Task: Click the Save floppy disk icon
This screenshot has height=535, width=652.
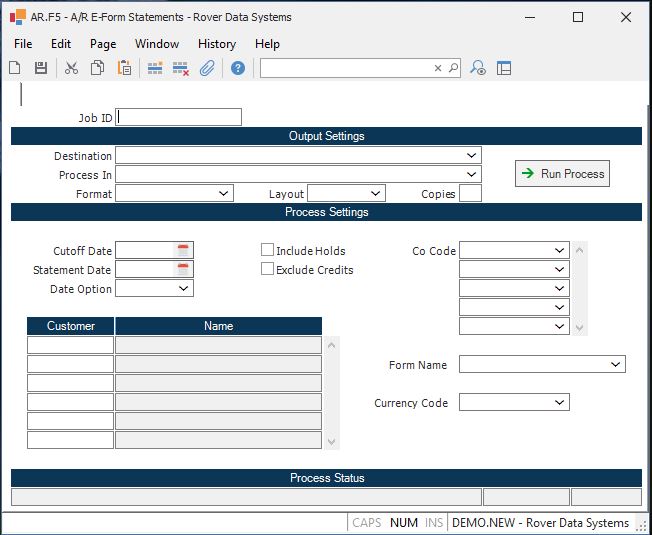Action: click(x=41, y=68)
